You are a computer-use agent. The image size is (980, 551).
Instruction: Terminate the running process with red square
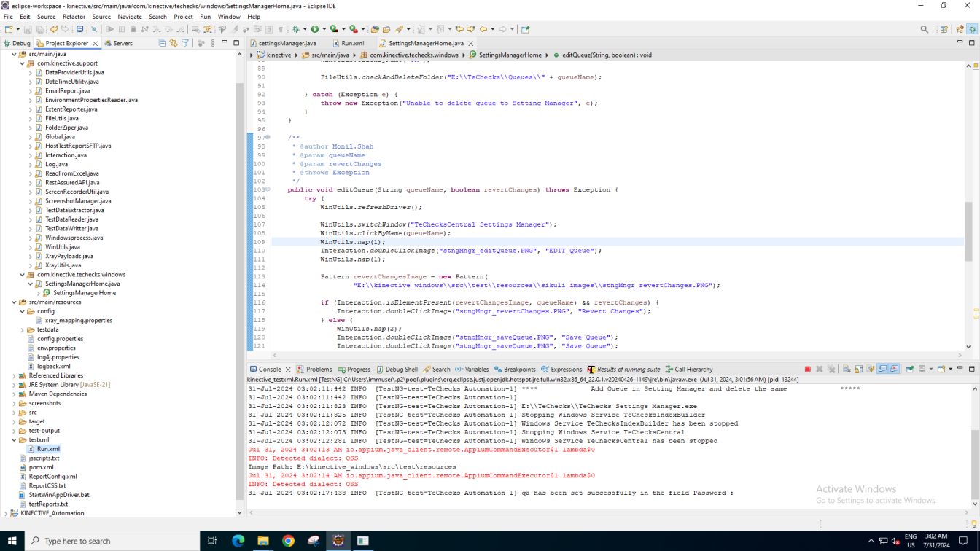click(x=807, y=370)
